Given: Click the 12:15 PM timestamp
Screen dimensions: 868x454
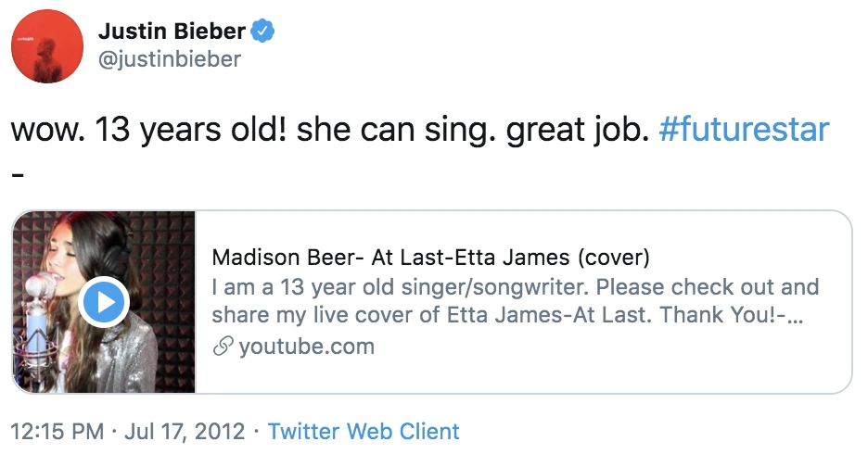Looking at the screenshot, I should tap(57, 432).
